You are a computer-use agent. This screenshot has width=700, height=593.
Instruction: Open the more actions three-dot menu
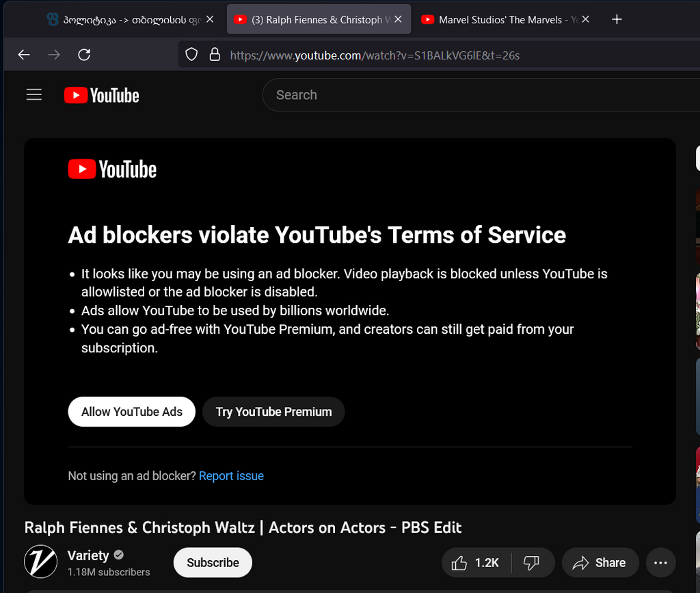coord(661,563)
